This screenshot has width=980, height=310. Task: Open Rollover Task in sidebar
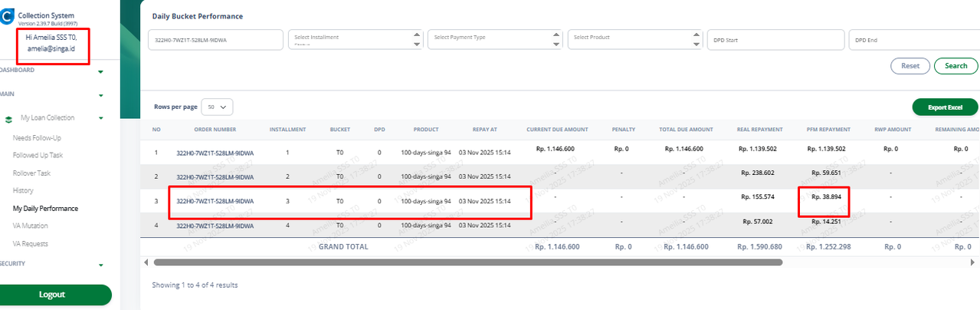click(31, 173)
